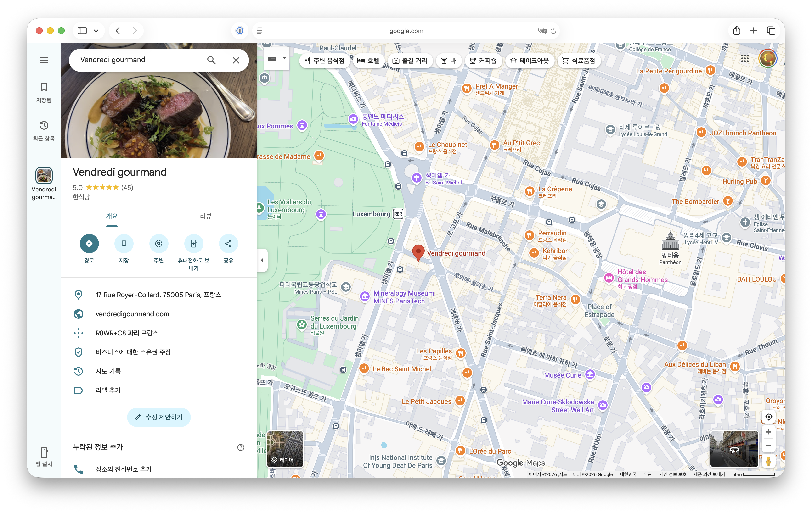Open the sidebar options chevron in Safari toolbar
The height and width of the screenshot is (513, 812).
click(96, 31)
